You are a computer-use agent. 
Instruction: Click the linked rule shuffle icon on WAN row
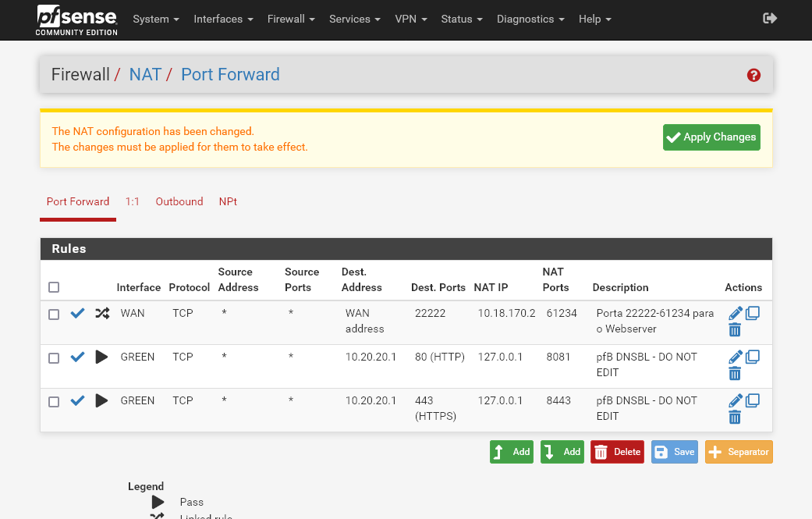(102, 314)
